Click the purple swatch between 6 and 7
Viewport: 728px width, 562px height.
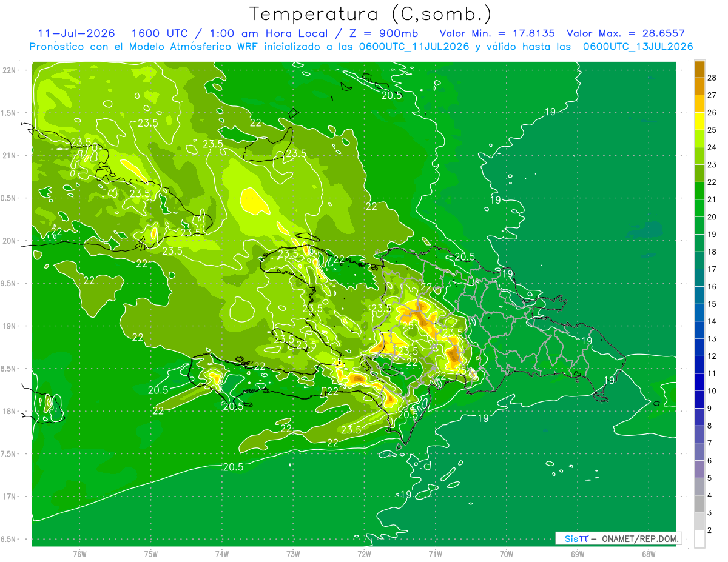699,452
